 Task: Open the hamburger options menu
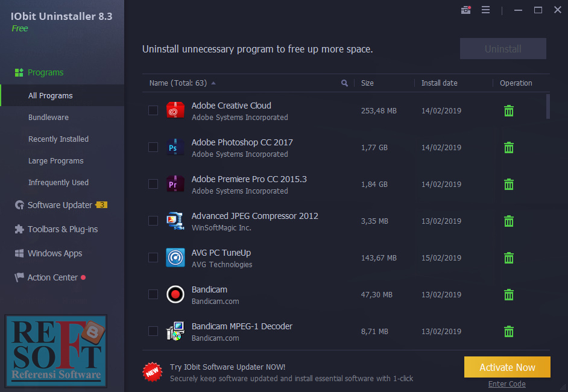point(485,10)
